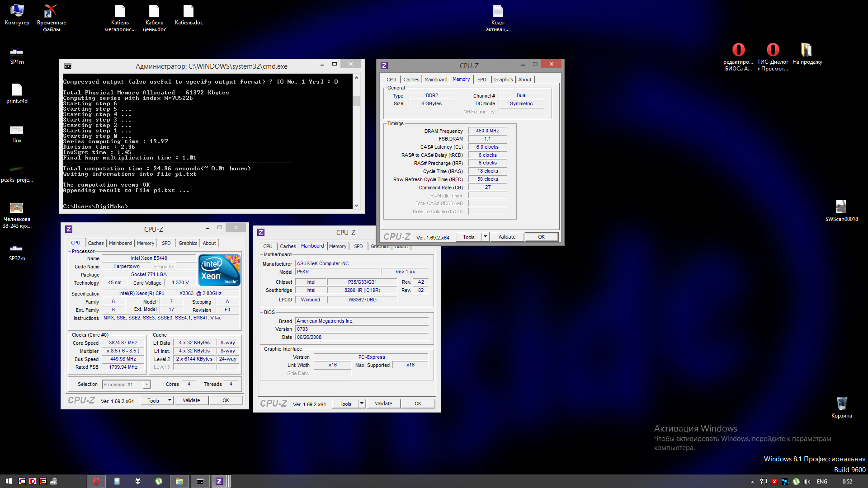Image resolution: width=868 pixels, height=488 pixels.
Task: Click OK in the Mainboard window
Action: point(418,404)
